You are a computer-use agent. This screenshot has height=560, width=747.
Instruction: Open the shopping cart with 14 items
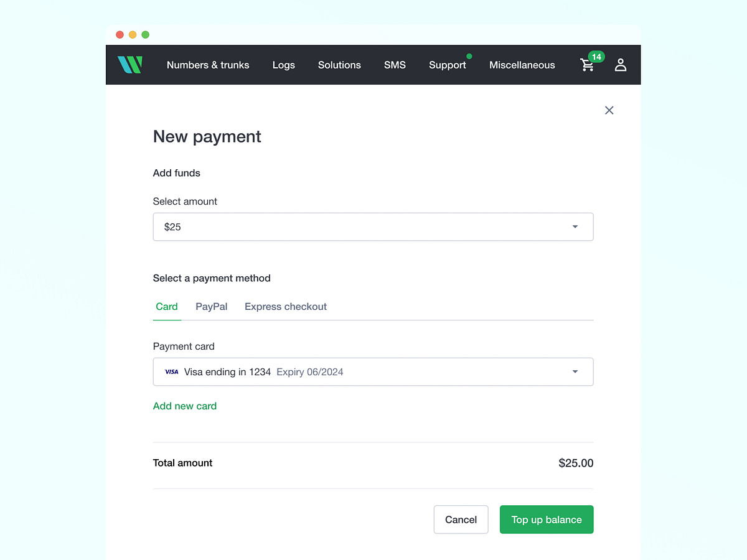[x=586, y=66]
